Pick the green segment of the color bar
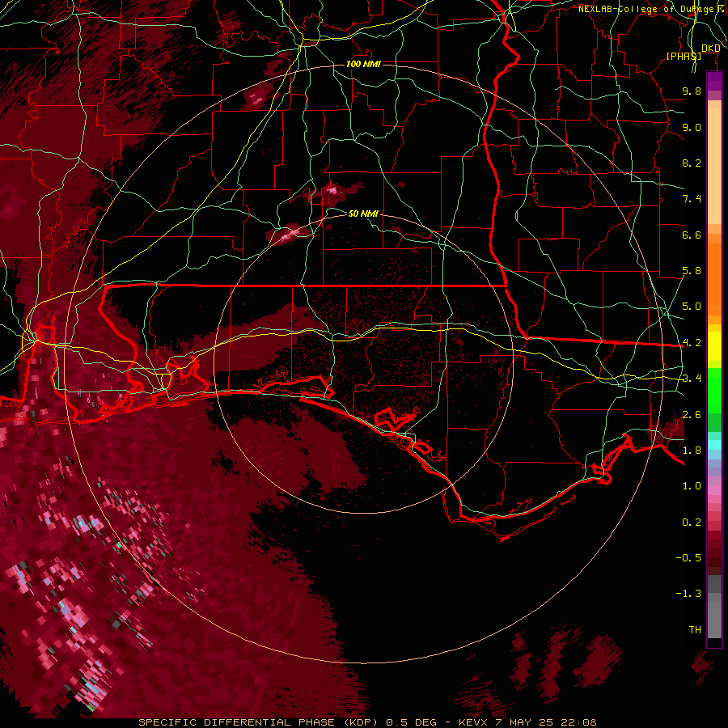728x728 pixels. [x=714, y=389]
